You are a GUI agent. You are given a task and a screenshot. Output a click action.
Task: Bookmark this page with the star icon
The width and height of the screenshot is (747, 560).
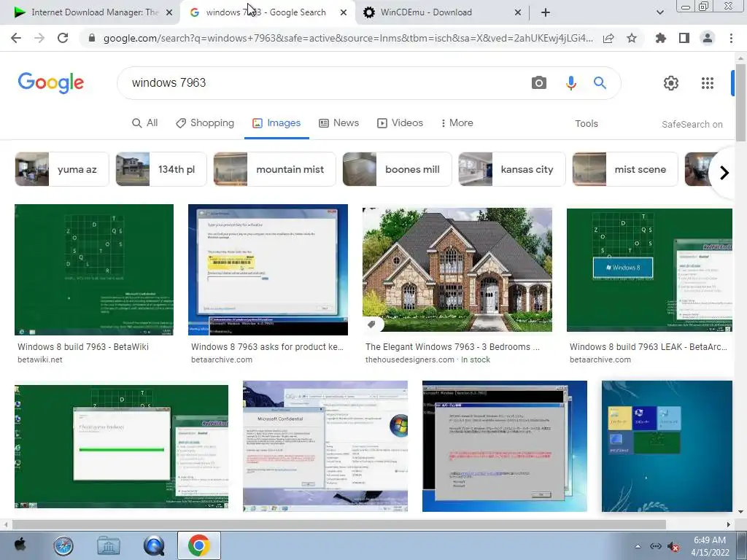tap(632, 38)
